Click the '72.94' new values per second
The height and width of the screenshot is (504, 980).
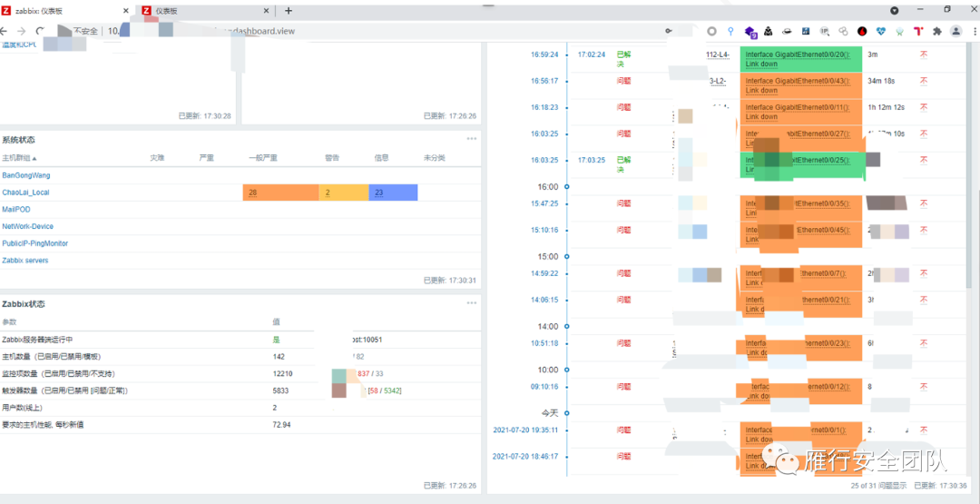point(282,425)
